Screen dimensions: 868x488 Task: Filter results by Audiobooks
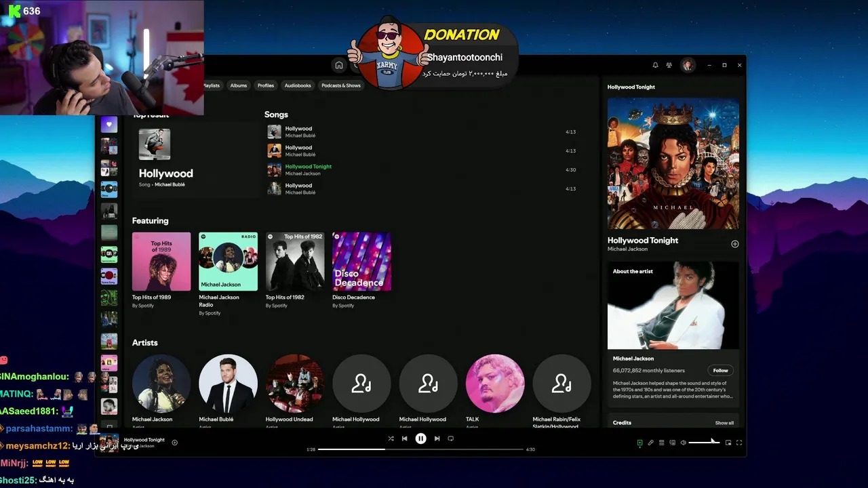[x=298, y=85]
